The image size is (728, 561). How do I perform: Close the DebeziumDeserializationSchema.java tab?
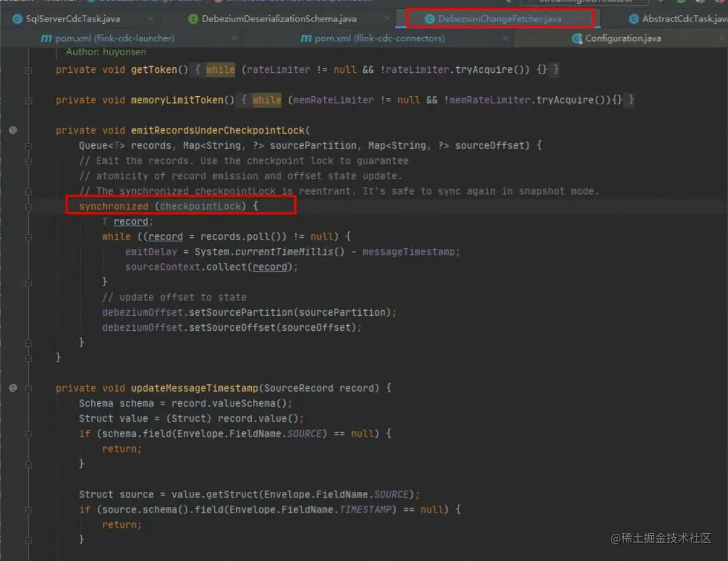[x=387, y=19]
